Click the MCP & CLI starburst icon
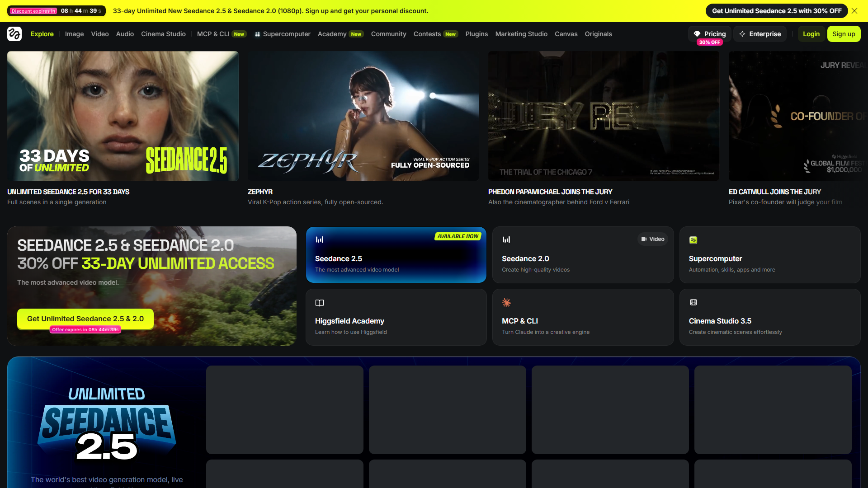868x488 pixels. pos(506,303)
